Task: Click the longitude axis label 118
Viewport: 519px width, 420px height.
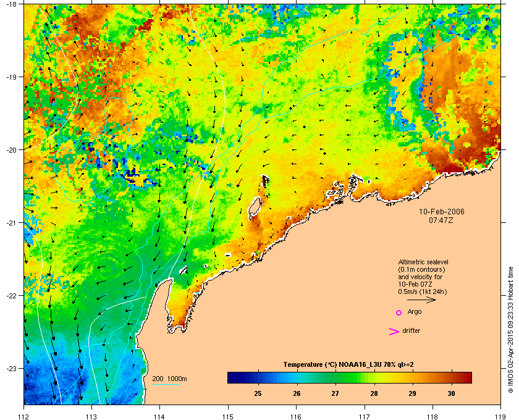Action: 432,416
